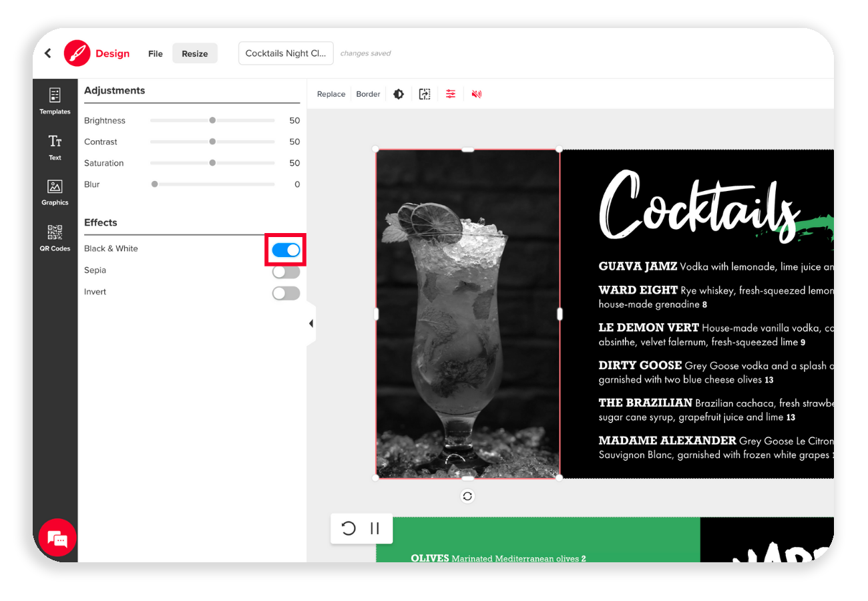Screen dimensions: 868x601
Task: Turn off the Black & White effect
Action: click(x=286, y=250)
